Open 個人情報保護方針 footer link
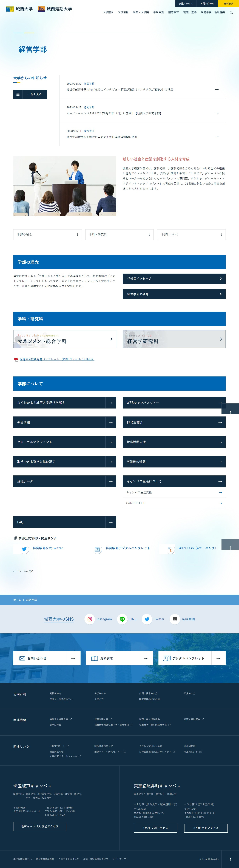The image size is (239, 868). pyautogui.click(x=45, y=859)
